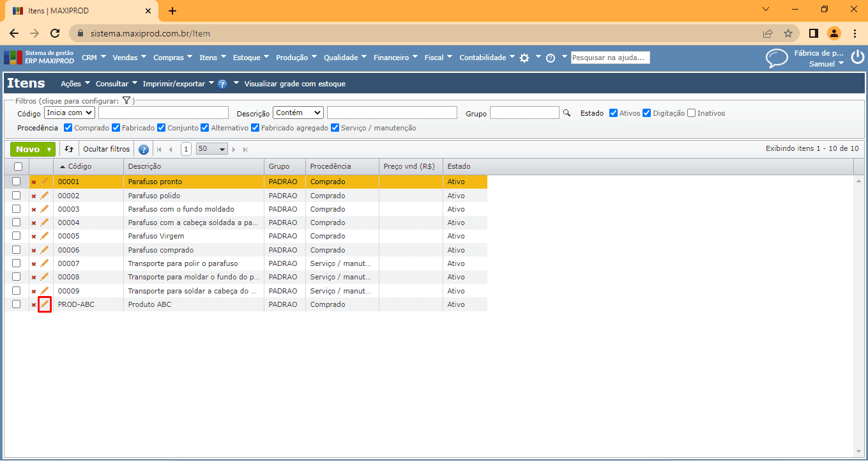Expand the page size dropdown showing 50
This screenshot has width=868, height=461.
click(212, 149)
